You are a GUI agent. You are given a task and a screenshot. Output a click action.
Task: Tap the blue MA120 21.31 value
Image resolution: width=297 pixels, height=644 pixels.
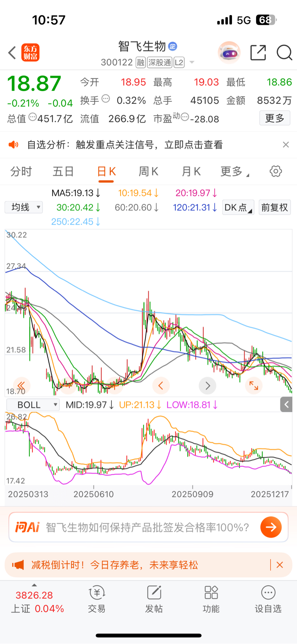tap(195, 208)
